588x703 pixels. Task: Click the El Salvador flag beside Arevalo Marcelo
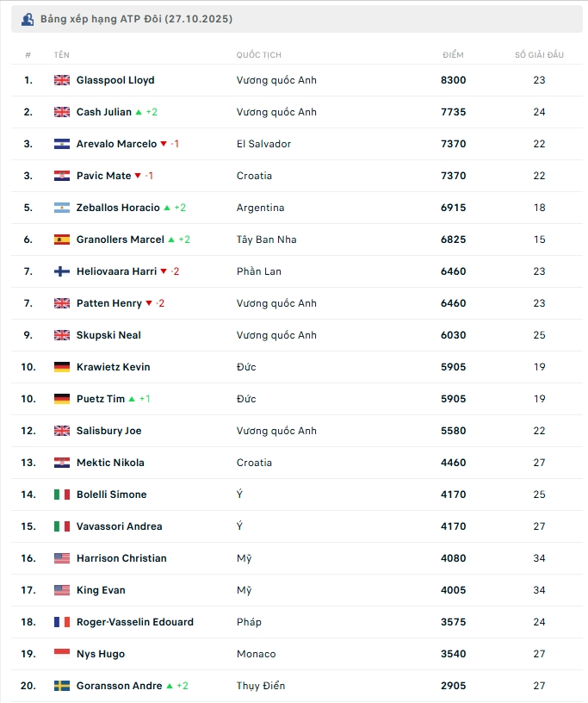tap(62, 144)
